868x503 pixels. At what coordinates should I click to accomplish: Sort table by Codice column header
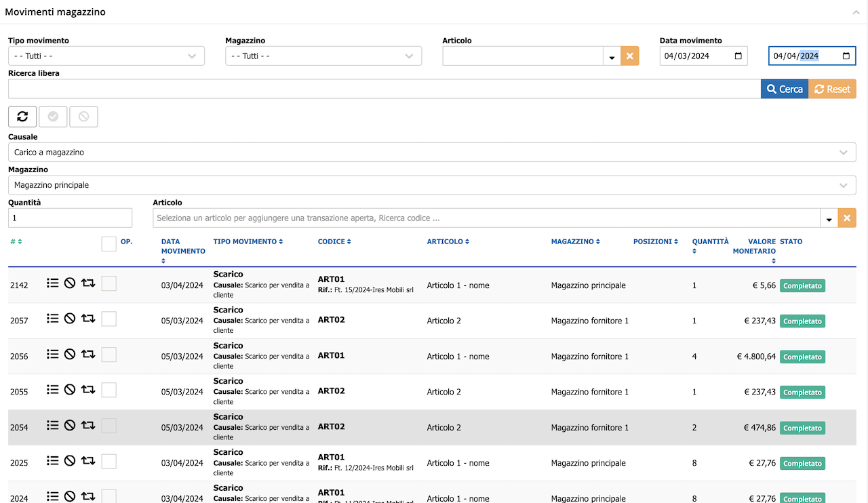334,241
